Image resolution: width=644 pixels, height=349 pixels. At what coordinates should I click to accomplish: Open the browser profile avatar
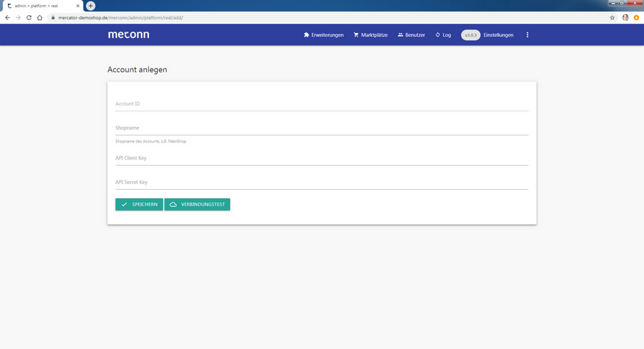point(625,17)
